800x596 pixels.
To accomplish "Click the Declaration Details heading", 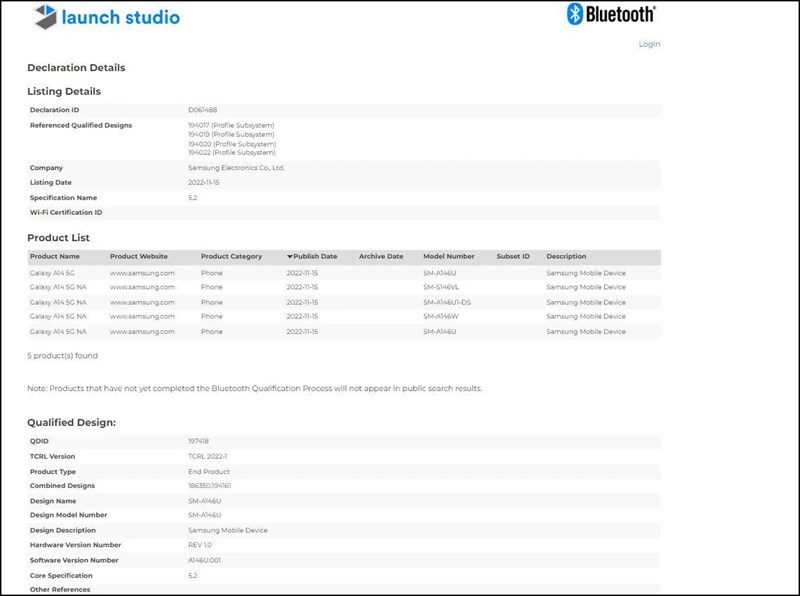I will 76,67.
